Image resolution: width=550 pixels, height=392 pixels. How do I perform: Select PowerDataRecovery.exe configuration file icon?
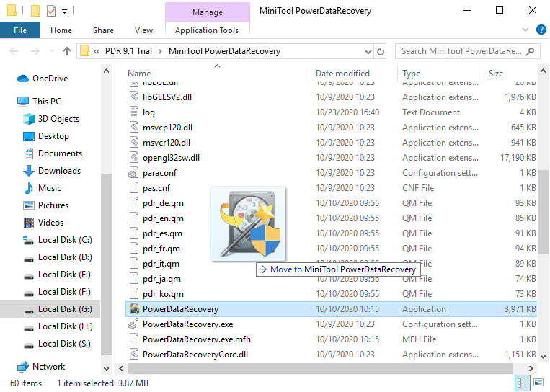[x=133, y=324]
